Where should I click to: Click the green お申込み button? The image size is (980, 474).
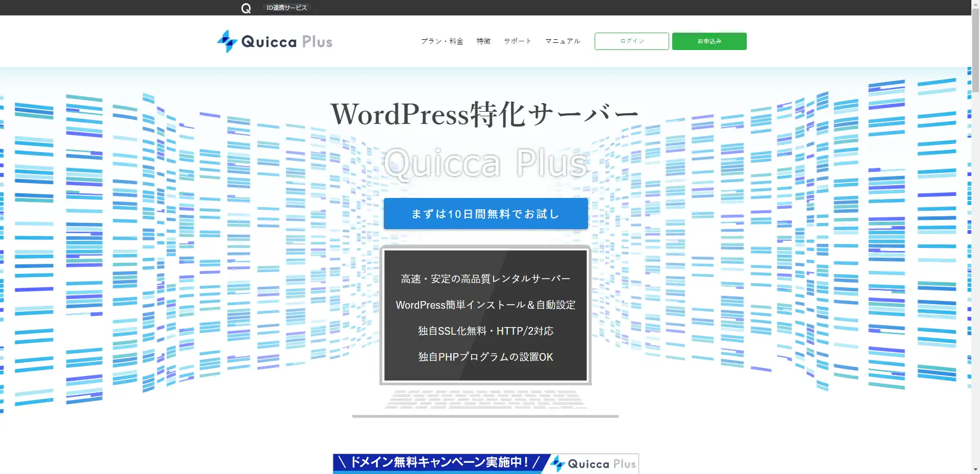pyautogui.click(x=709, y=41)
